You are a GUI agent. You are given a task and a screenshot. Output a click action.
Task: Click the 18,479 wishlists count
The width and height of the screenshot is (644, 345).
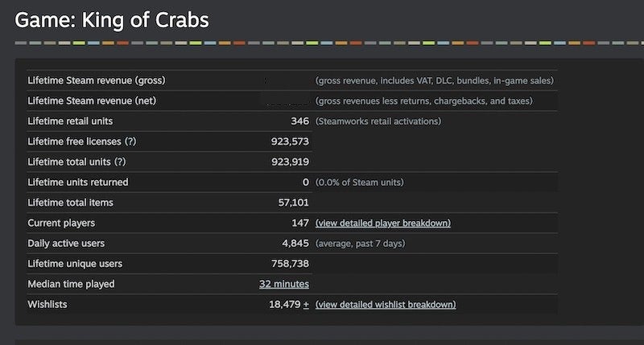[285, 304]
